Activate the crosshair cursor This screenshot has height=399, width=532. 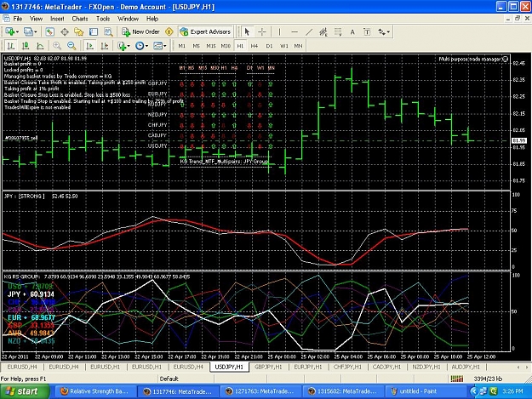(262, 31)
